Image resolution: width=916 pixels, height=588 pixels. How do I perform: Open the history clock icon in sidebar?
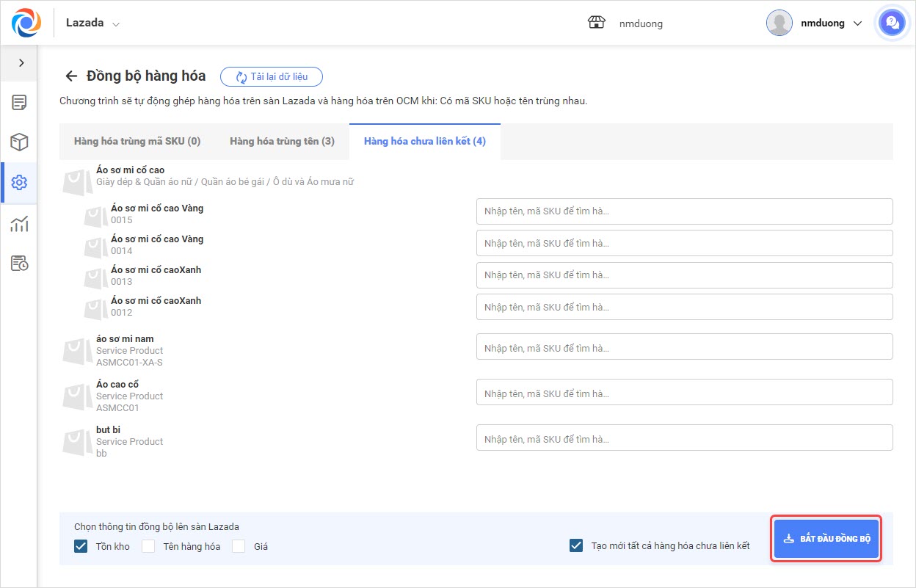click(19, 264)
